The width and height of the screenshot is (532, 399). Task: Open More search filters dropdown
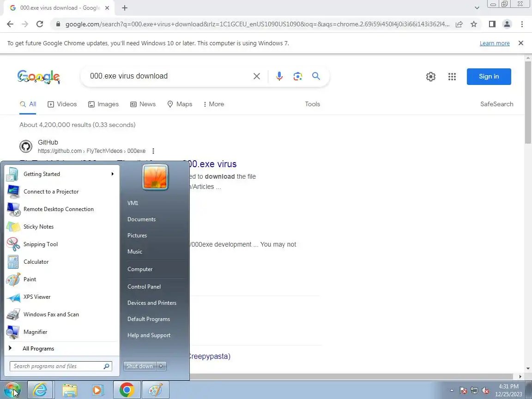tap(213, 104)
